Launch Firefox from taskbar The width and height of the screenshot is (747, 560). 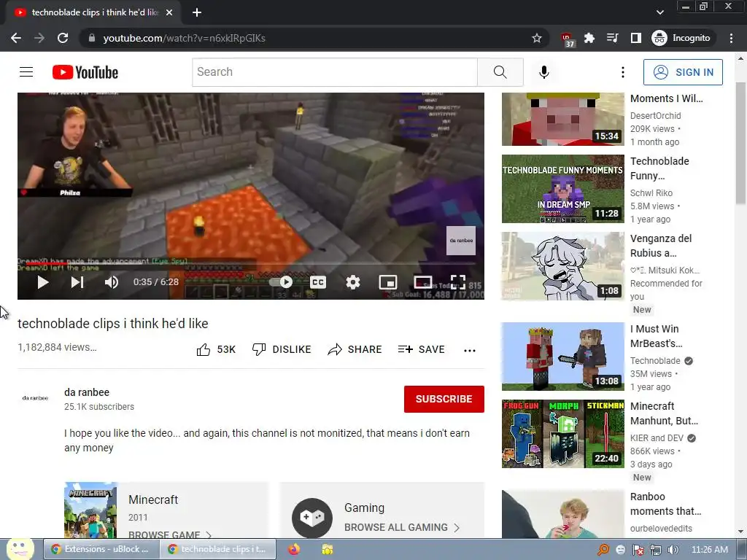(x=294, y=550)
